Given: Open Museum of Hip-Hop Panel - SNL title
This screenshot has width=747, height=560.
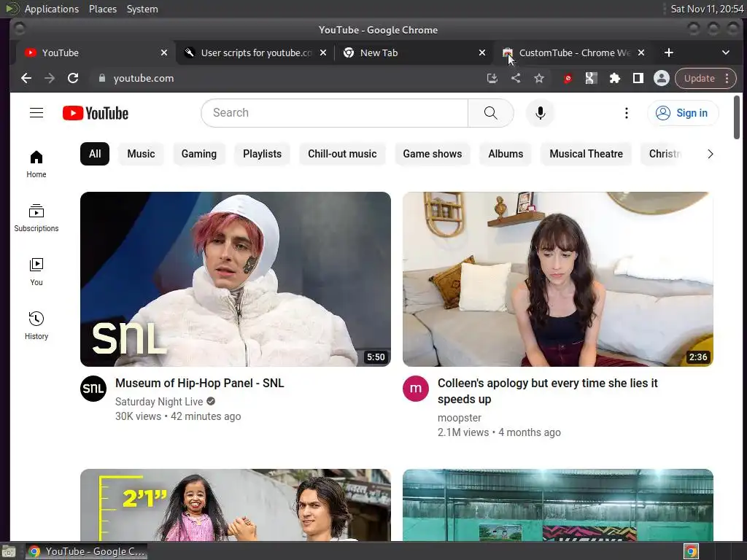Looking at the screenshot, I should (x=200, y=384).
